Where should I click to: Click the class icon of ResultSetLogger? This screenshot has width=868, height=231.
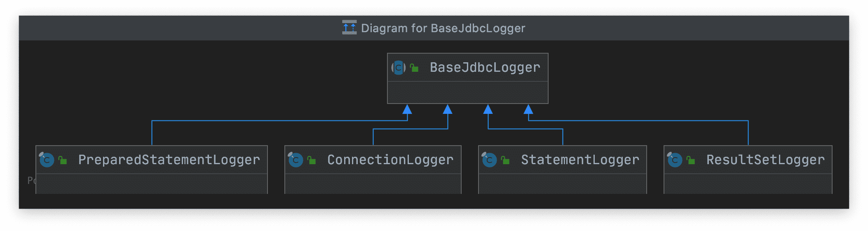click(674, 160)
